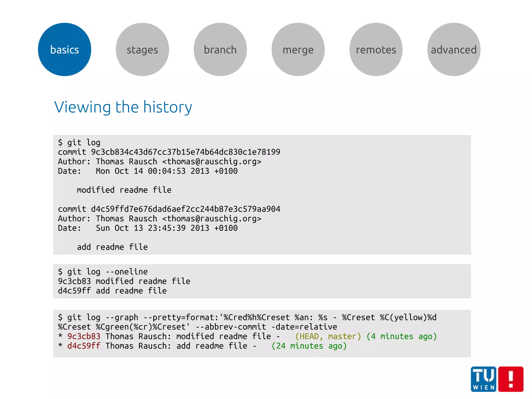The height and width of the screenshot is (399, 532).
Task: Click red short hash 9c3cb83 in graph
Action: point(84,336)
